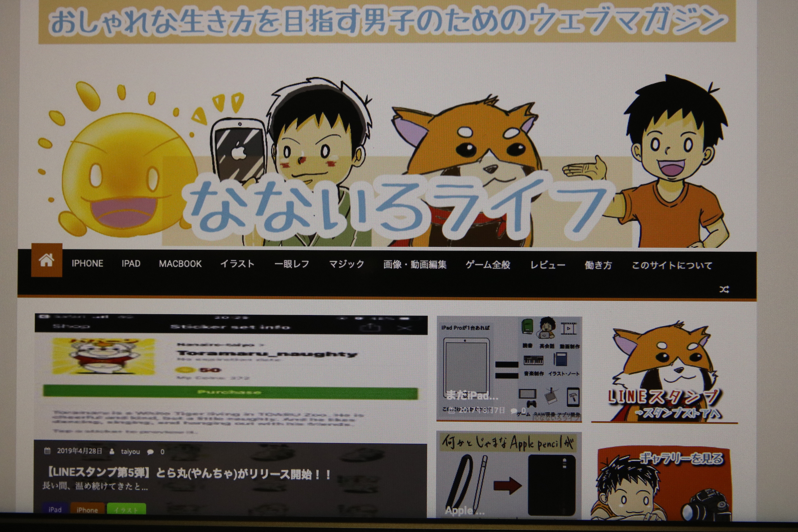Open the マジック menu item
Image resolution: width=798 pixels, height=532 pixels.
point(346,264)
